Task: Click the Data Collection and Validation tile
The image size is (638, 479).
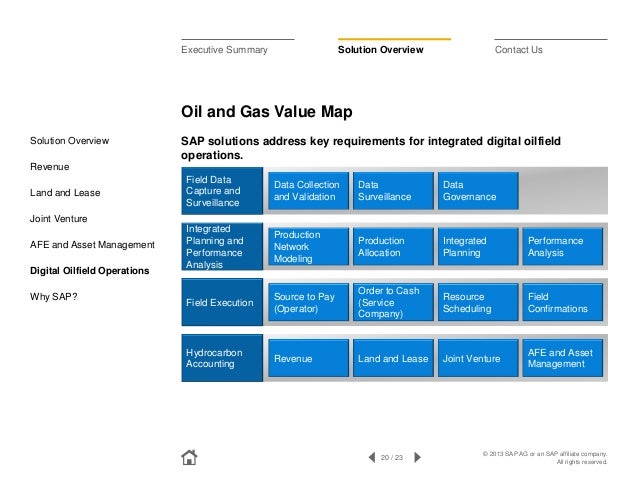Action: [x=308, y=191]
